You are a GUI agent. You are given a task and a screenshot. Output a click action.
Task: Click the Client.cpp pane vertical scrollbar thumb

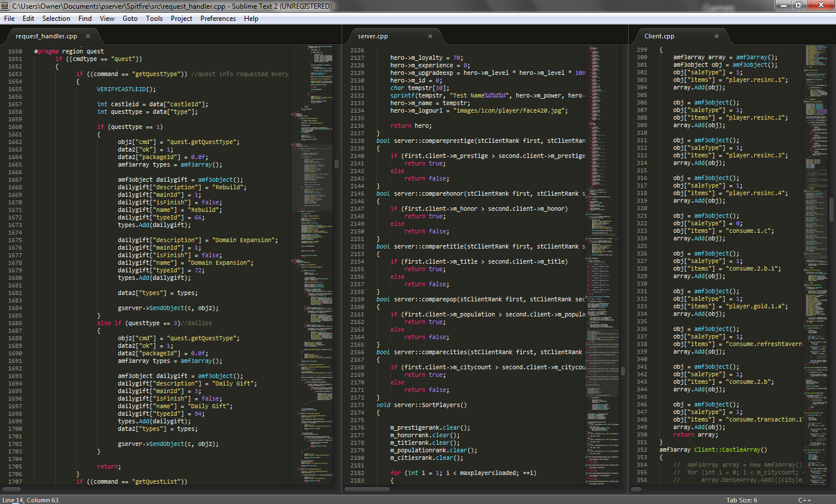tap(832, 209)
